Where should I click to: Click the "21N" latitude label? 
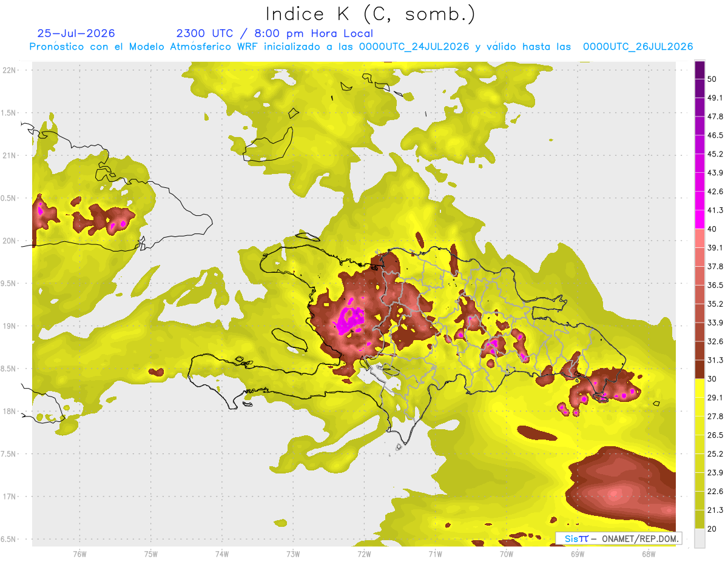pos(10,155)
